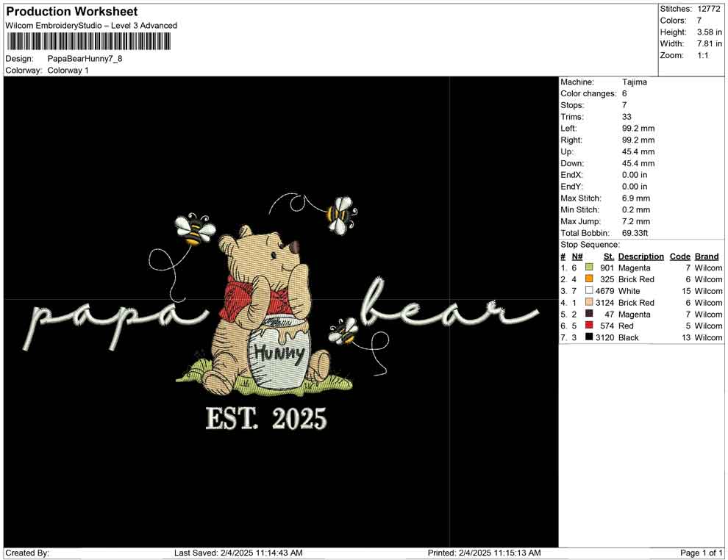Click the stitch count '12772'
This screenshot has height=560, width=728.
[708, 9]
